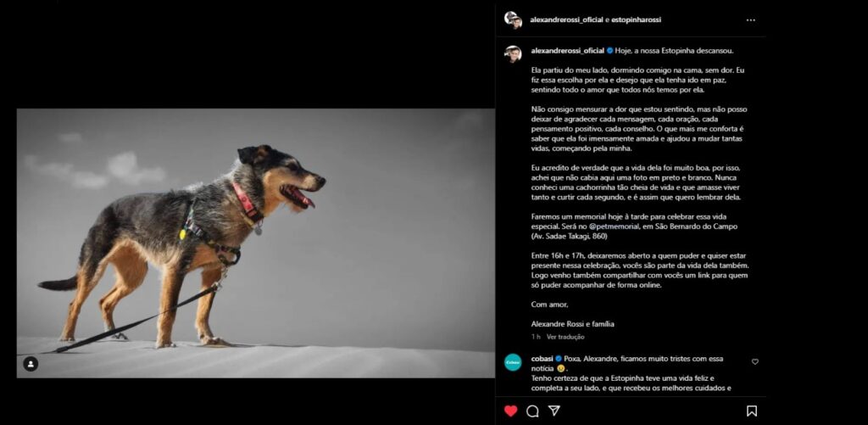Click the cobasi commenter username
868x425 pixels.
[542, 359]
